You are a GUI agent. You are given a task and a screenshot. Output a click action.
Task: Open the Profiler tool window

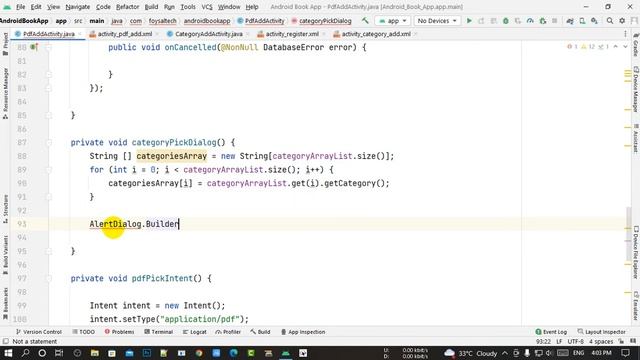(x=228, y=332)
